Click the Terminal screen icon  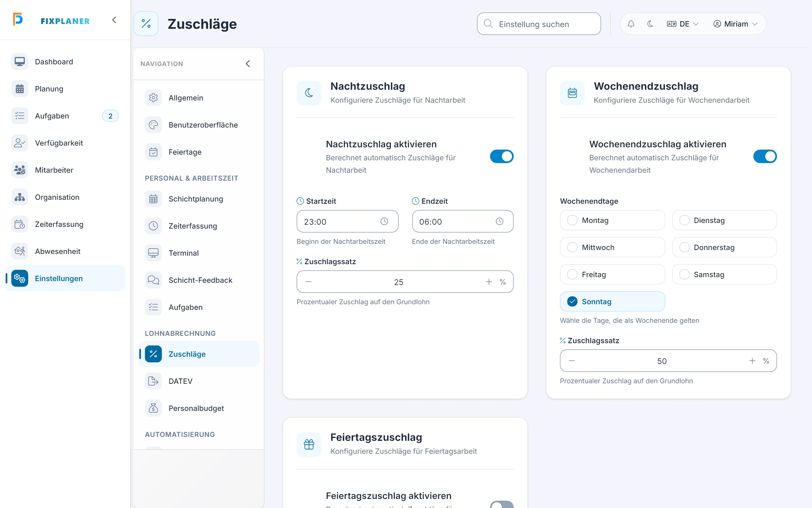tap(153, 253)
